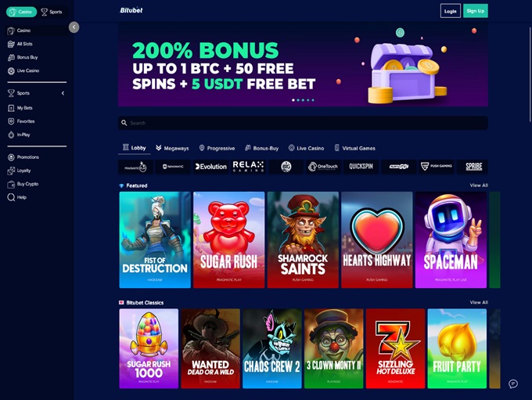
Task: Click the Sign Up button
Action: (476, 11)
